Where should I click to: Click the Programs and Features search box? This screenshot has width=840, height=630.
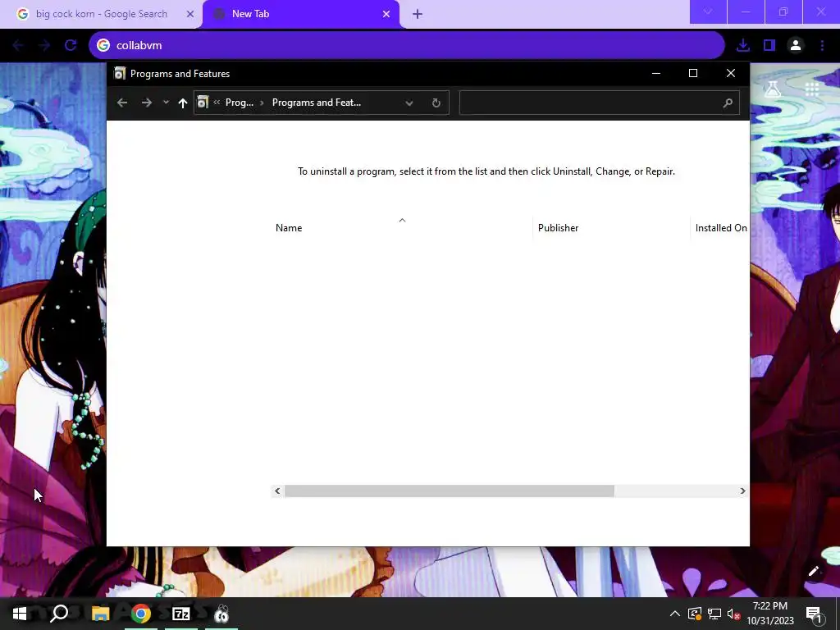[x=599, y=103]
